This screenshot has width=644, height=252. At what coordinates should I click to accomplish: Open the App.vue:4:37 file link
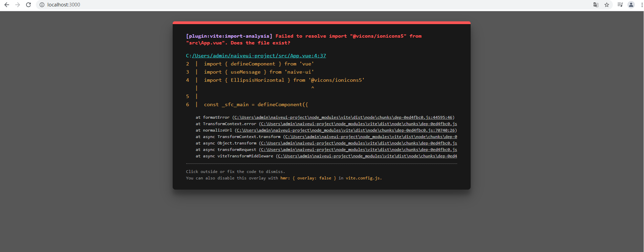tap(259, 56)
